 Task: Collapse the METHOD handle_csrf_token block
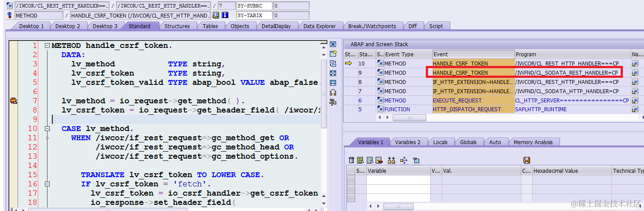(x=47, y=46)
